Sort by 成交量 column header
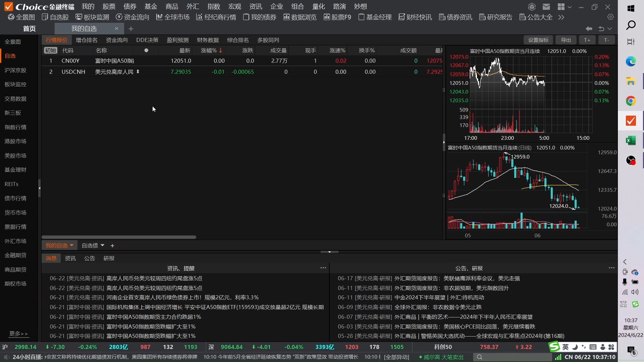644x362 pixels. click(x=278, y=51)
